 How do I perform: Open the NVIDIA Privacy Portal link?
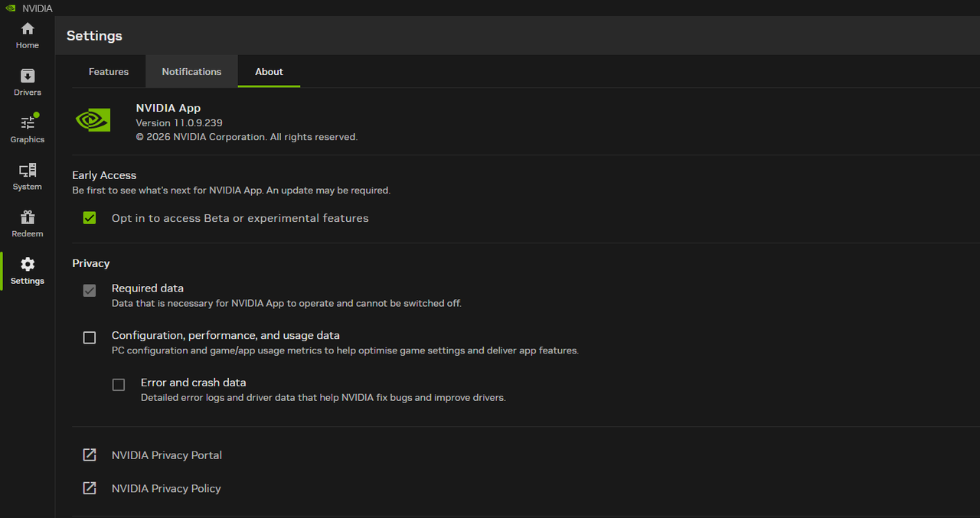[x=167, y=455]
